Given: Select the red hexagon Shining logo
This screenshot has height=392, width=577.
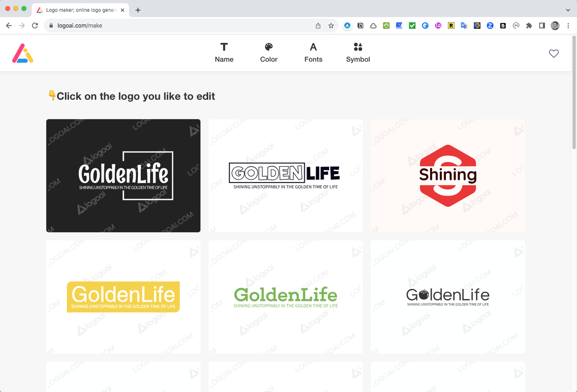Looking at the screenshot, I should pyautogui.click(x=448, y=176).
